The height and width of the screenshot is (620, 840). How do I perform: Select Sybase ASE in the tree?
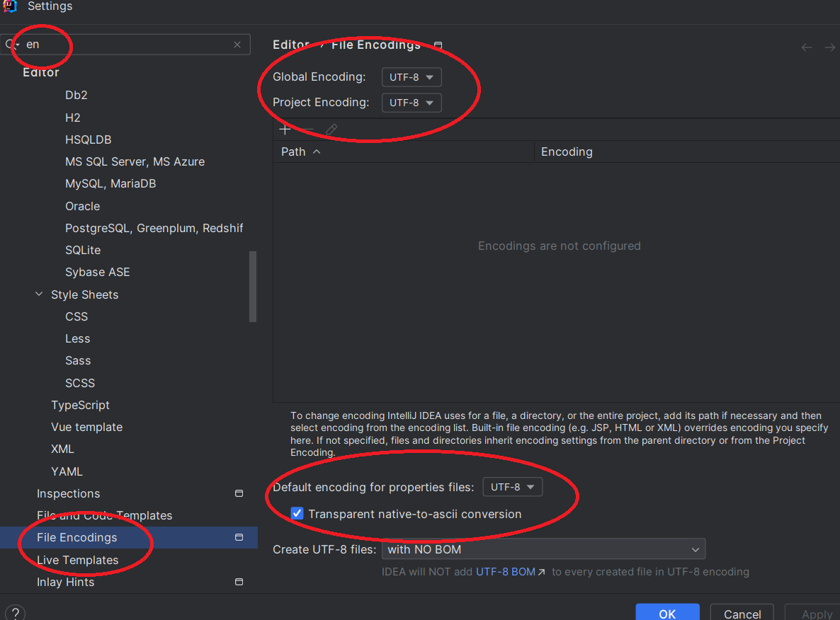tap(97, 272)
